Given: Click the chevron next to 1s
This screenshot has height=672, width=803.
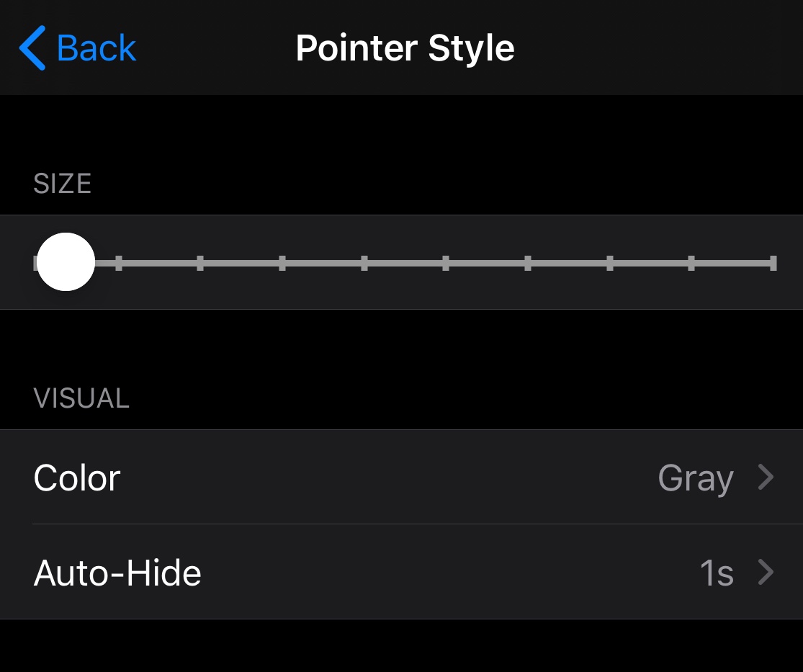Looking at the screenshot, I should (766, 573).
